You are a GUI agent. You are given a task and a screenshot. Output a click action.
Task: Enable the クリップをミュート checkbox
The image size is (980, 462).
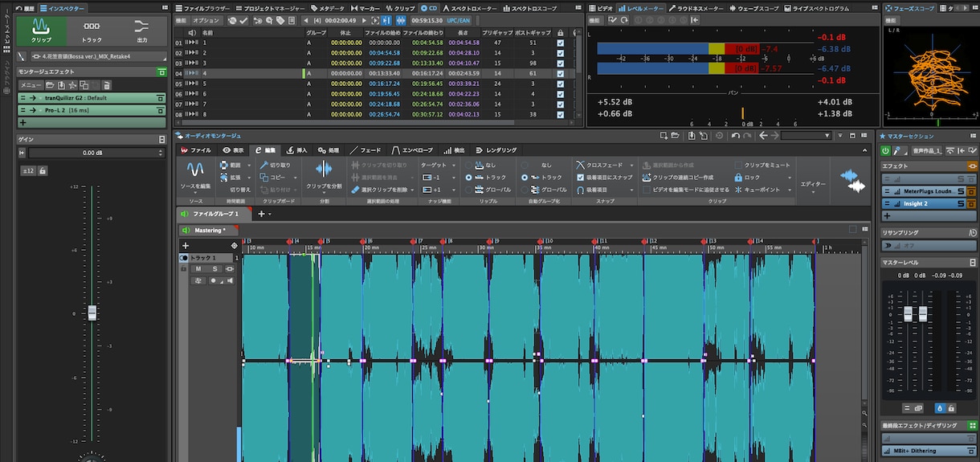[737, 165]
